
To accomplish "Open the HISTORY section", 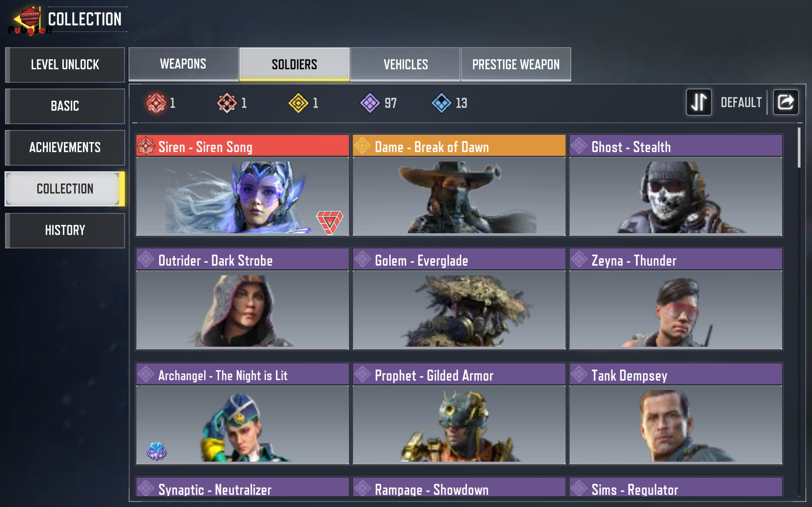I will click(x=65, y=230).
